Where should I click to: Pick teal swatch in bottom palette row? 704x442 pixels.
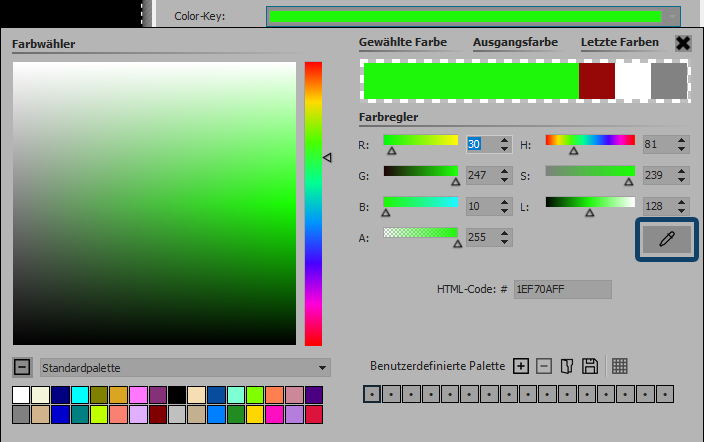coord(80,415)
